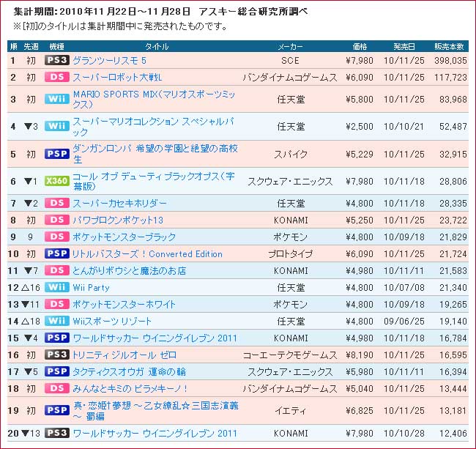The height and width of the screenshot is (449, 476).
Task: Select the コーエーテクモゲームス maker cell
Action: 290,355
